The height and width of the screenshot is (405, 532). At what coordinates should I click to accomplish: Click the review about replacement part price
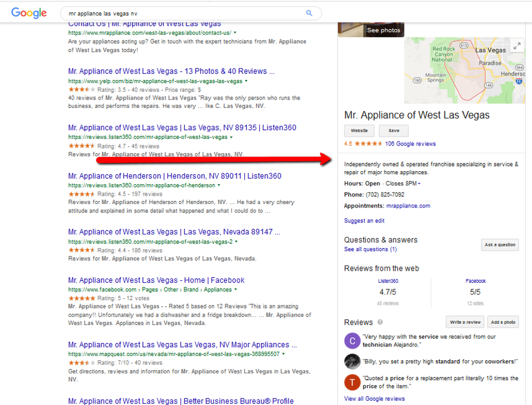440,382
